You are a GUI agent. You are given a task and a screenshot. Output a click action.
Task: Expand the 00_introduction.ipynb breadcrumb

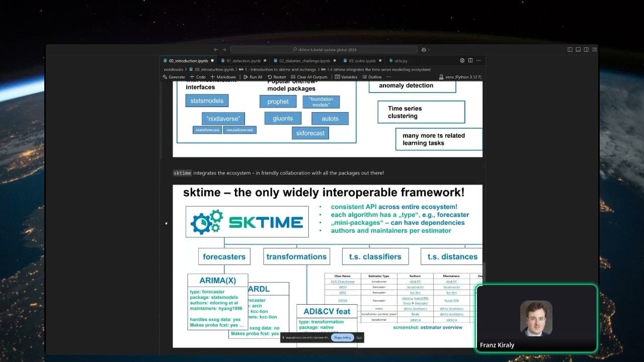(x=211, y=69)
